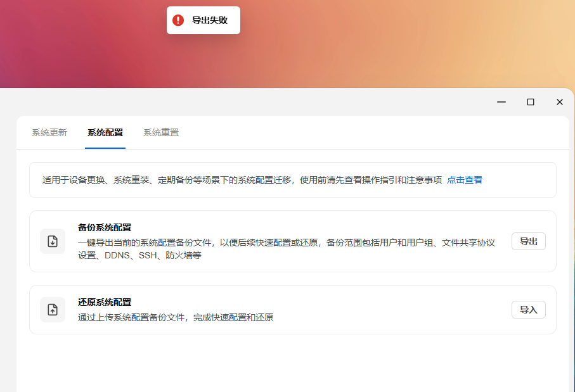Image resolution: width=575 pixels, height=392 pixels.
Task: Click the restore upload file icon
Action: point(53,310)
